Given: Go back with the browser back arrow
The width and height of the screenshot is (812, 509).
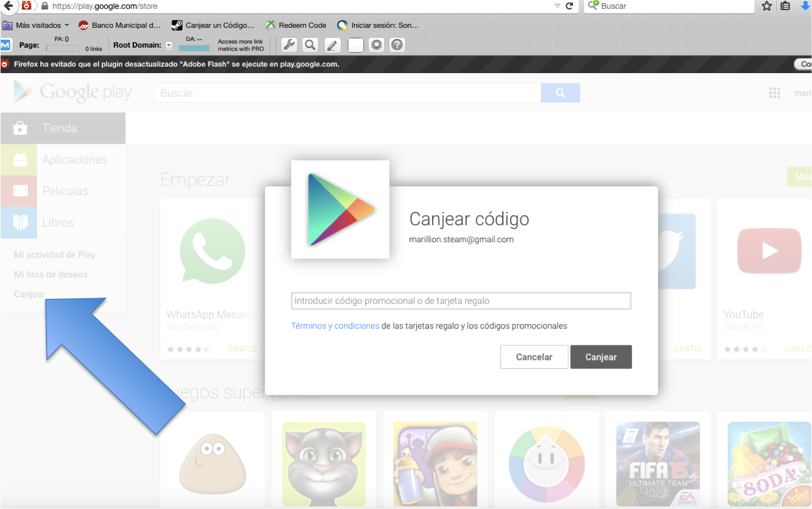Looking at the screenshot, I should (x=8, y=6).
